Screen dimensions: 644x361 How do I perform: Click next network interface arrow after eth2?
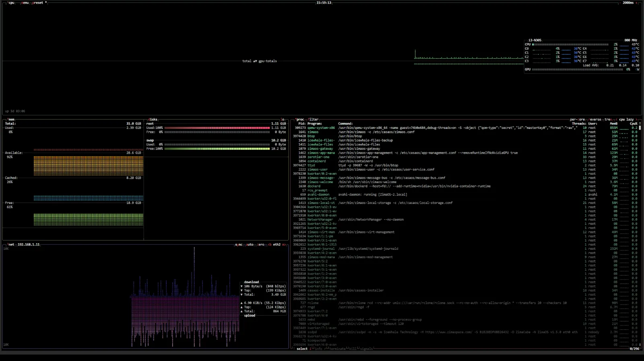click(x=284, y=245)
